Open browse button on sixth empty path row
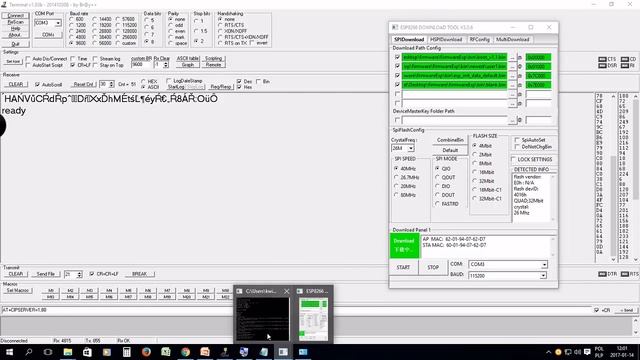Viewport: 640px width, 360px height. point(512,103)
